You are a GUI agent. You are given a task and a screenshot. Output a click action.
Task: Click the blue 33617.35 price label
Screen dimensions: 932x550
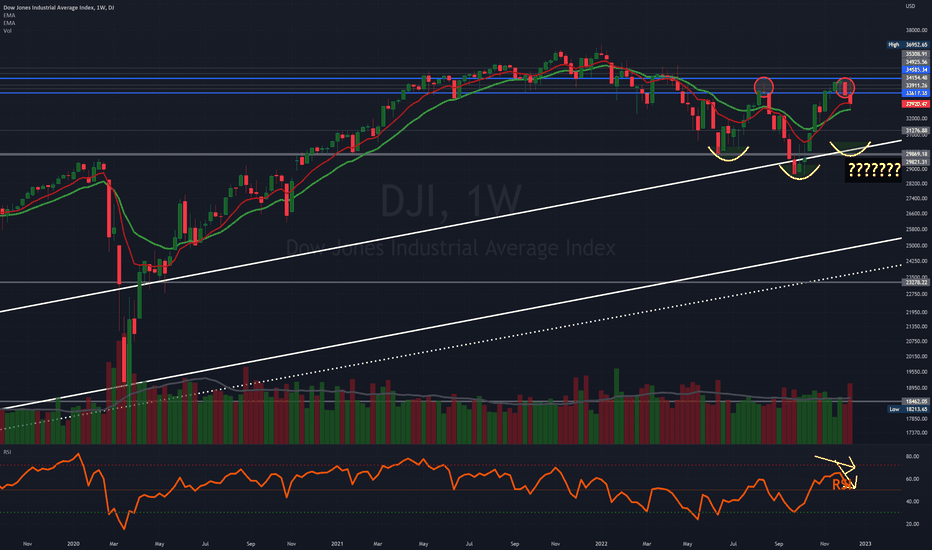[916, 93]
